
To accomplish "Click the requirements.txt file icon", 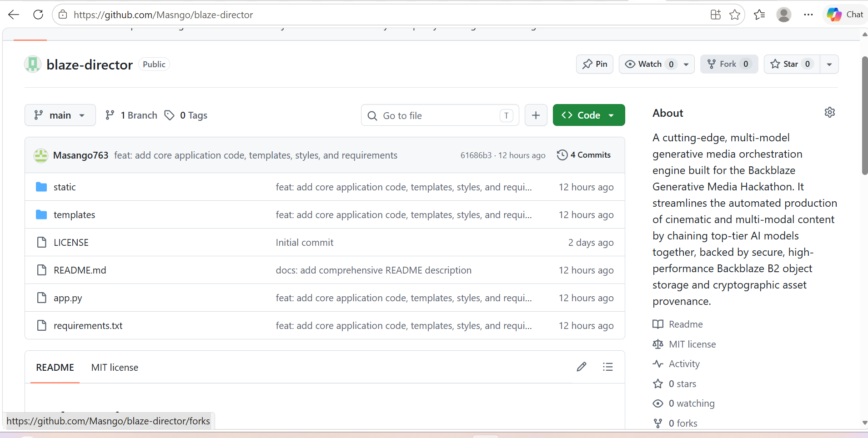I will coord(41,325).
